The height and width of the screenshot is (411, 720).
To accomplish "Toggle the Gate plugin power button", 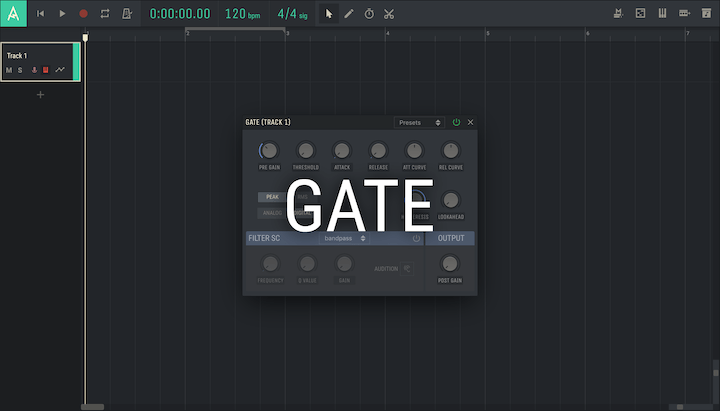I will coord(456,122).
